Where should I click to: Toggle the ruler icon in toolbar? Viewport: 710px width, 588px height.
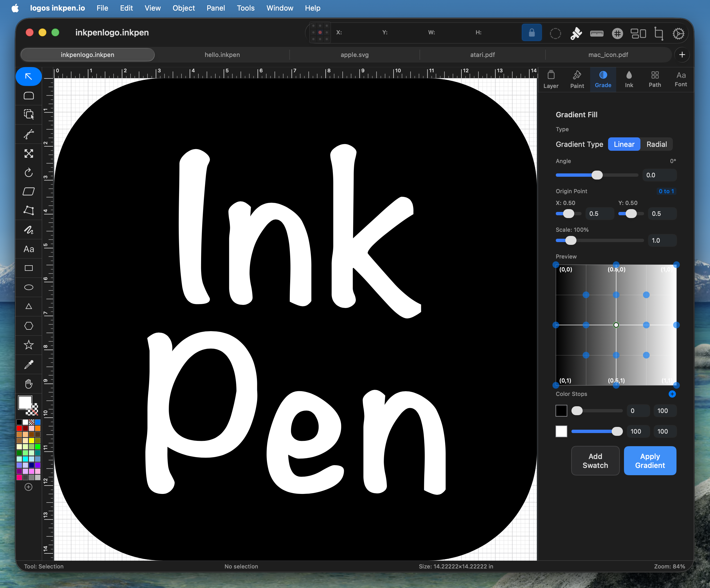[x=597, y=33]
